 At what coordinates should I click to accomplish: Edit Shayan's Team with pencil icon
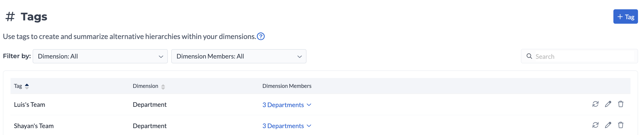tap(608, 125)
